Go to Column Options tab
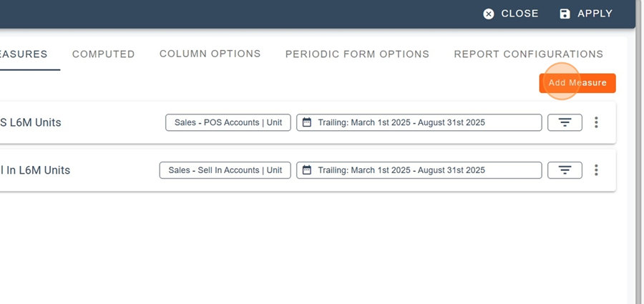 pyautogui.click(x=210, y=54)
